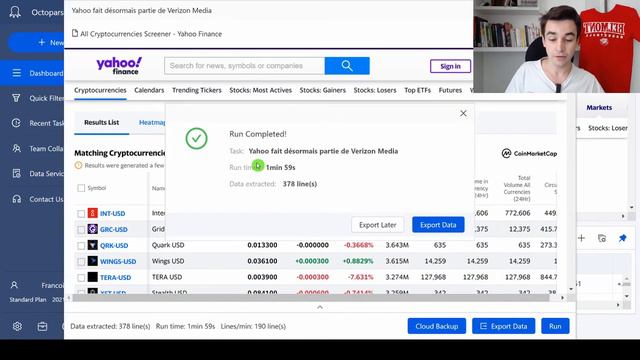Select the Top ETFs tab
Viewport: 640px width, 360px height.
[418, 90]
